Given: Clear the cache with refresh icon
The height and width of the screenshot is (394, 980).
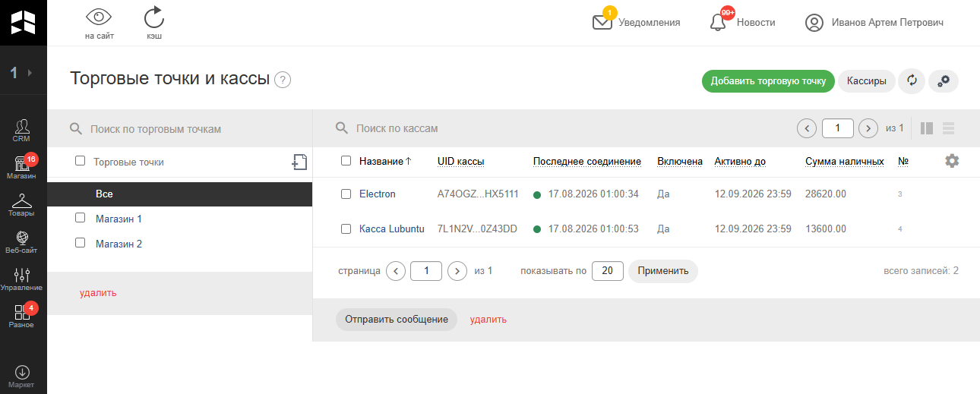Looking at the screenshot, I should (x=153, y=17).
